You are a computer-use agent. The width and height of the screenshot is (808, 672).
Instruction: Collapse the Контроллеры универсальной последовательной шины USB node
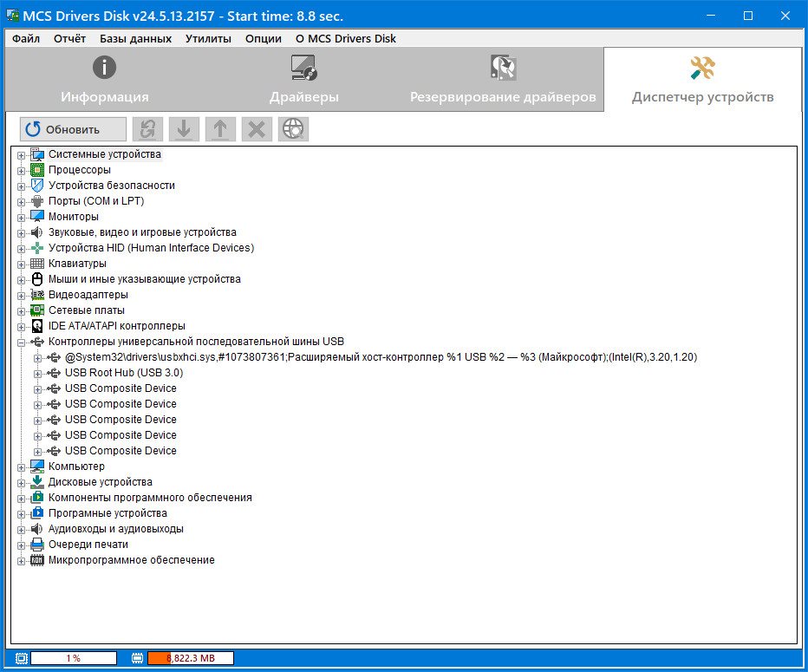coord(21,343)
